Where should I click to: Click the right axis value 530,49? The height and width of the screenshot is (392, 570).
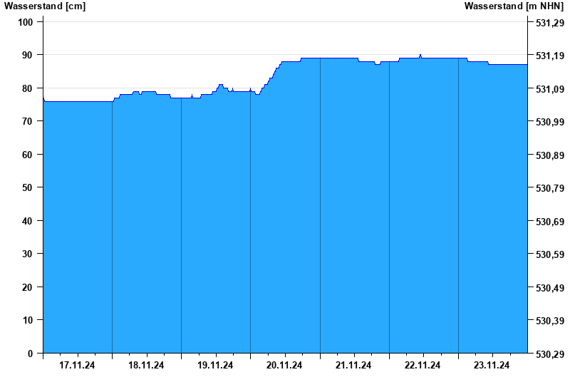(x=550, y=288)
